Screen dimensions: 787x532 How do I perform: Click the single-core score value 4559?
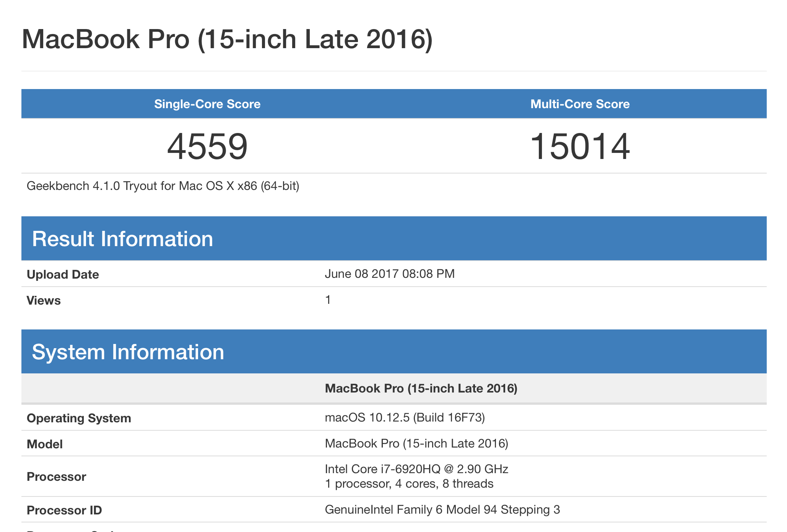coord(207,146)
